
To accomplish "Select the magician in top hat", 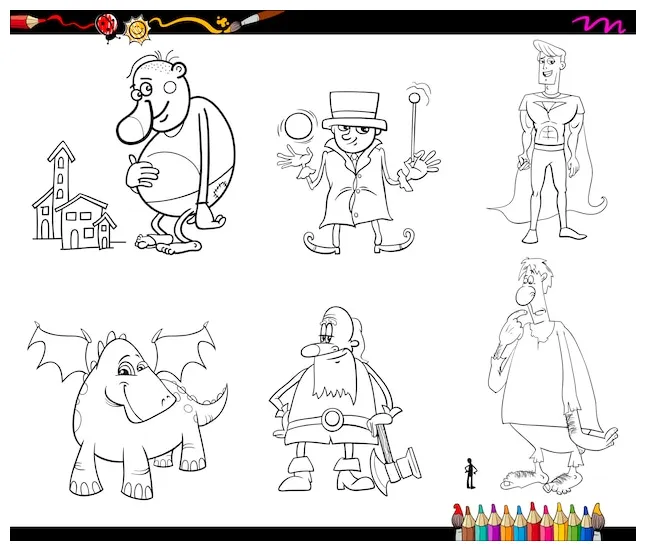I will [x=358, y=171].
